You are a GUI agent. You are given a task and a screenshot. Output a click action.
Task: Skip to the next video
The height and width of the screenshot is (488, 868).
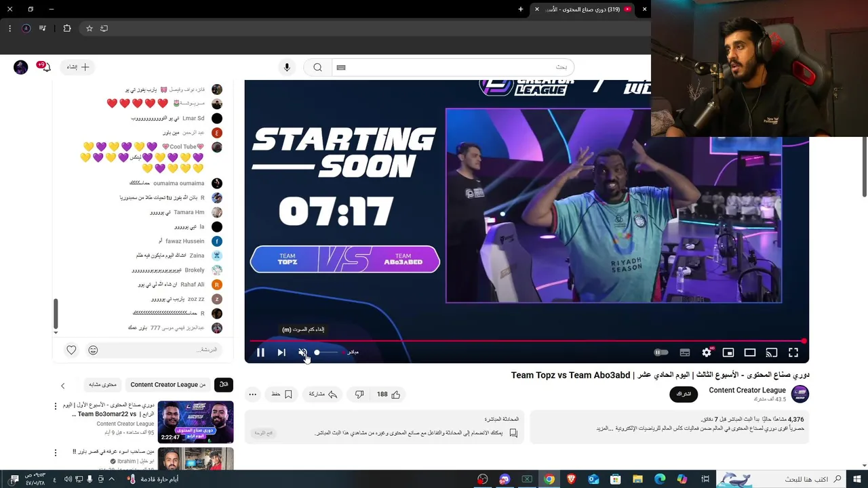click(x=281, y=352)
